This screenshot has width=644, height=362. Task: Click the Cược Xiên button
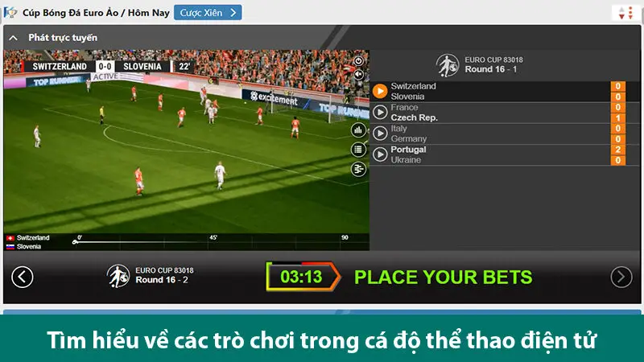(208, 12)
